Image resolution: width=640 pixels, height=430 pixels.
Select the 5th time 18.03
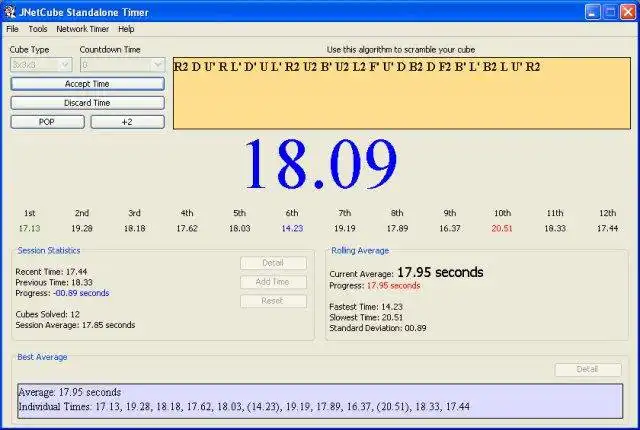pyautogui.click(x=240, y=228)
